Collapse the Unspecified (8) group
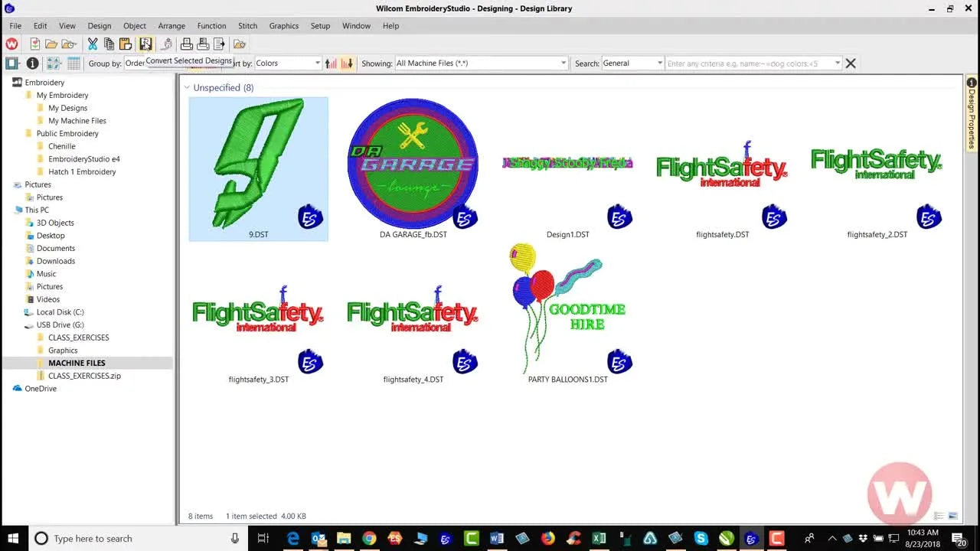Image resolution: width=980 pixels, height=551 pixels. [x=187, y=87]
